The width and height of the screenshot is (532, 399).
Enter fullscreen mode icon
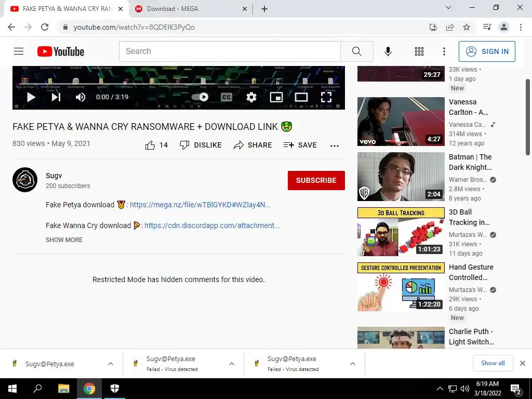[x=326, y=97]
